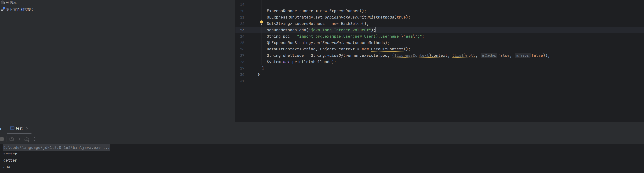This screenshot has width=644, height=173.
Task: Click the scratches and consoles icon
Action: coord(3,9)
